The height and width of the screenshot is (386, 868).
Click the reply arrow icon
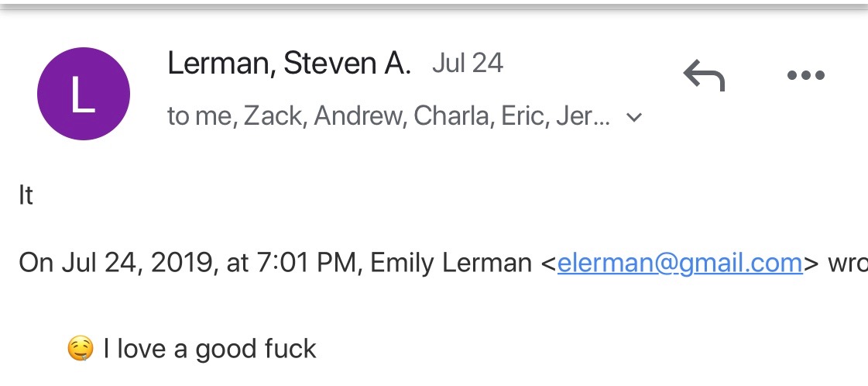click(x=703, y=76)
